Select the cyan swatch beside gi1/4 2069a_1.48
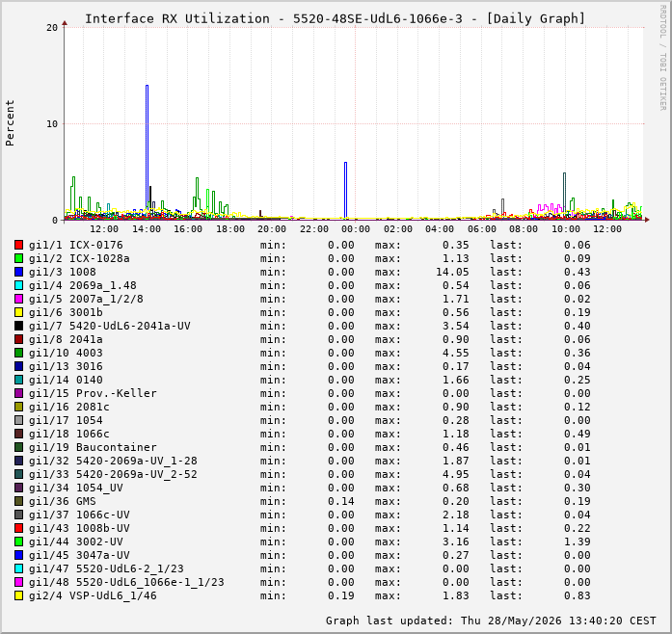 [x=18, y=285]
